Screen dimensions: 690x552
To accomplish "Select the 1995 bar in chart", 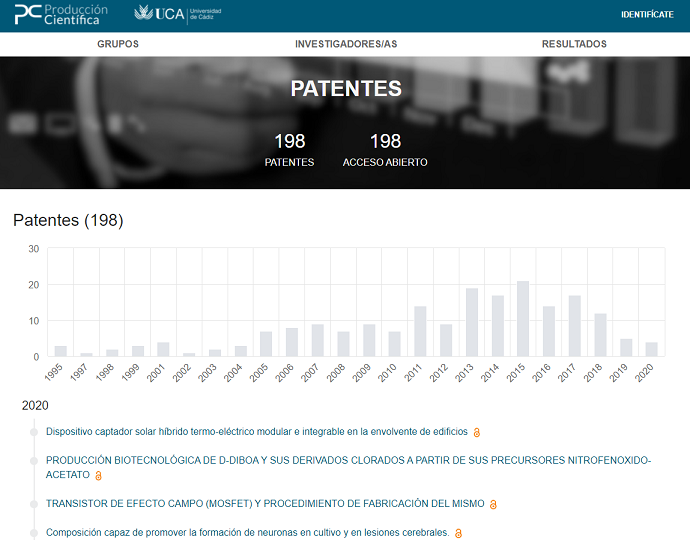I will click(x=61, y=351).
